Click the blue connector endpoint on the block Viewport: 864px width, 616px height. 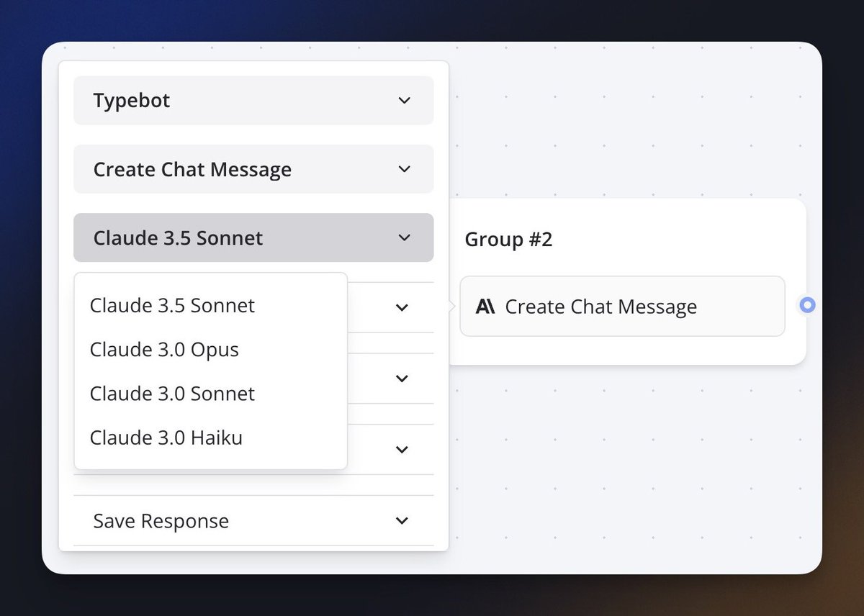tap(808, 306)
